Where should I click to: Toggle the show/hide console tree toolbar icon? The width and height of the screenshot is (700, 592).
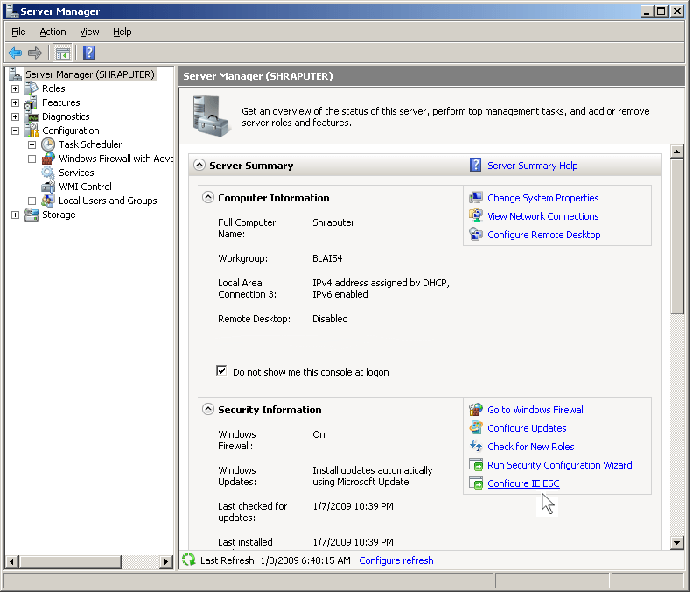click(62, 53)
